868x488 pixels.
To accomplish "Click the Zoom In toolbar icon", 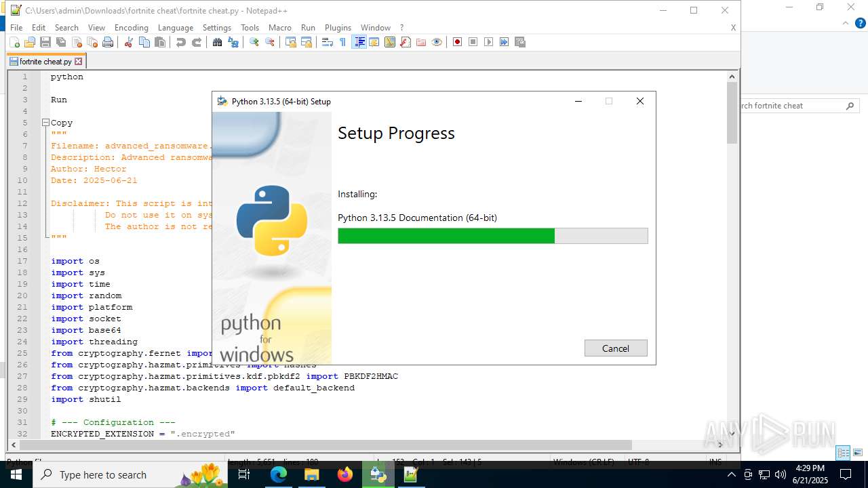I will coord(254,42).
